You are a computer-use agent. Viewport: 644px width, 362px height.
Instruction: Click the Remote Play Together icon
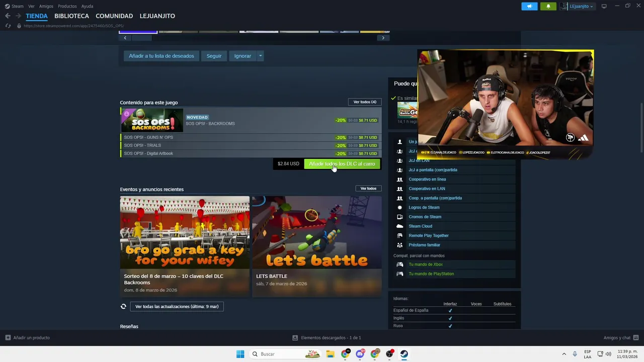pyautogui.click(x=400, y=235)
